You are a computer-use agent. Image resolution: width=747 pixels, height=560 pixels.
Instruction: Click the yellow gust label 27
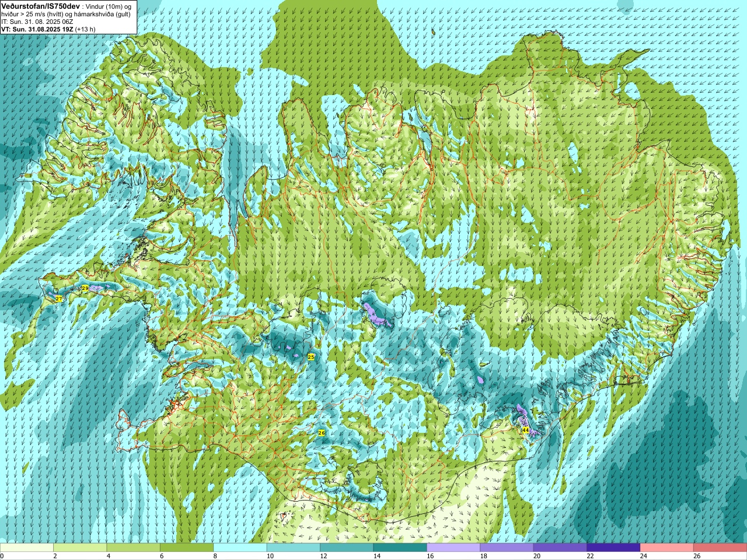coord(59,299)
